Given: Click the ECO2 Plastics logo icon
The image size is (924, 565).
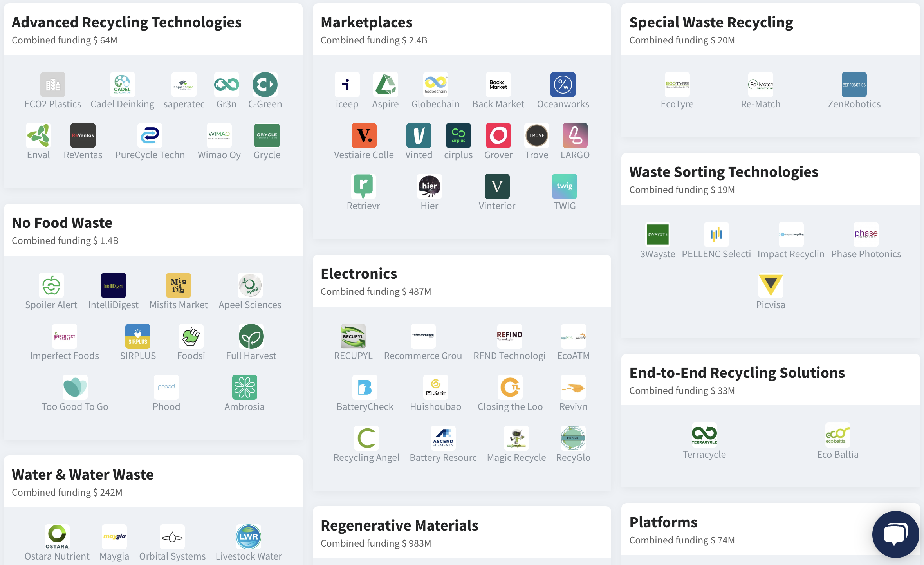Looking at the screenshot, I should click(53, 85).
